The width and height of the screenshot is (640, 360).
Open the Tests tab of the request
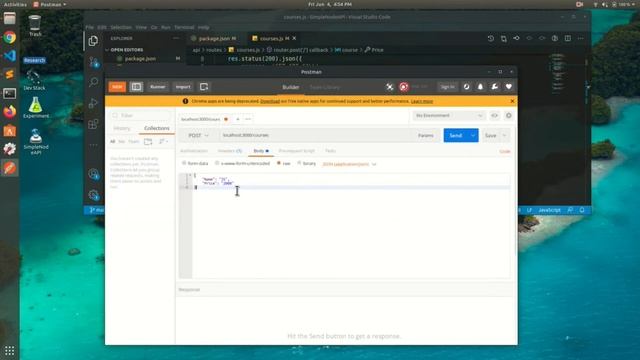click(x=331, y=151)
